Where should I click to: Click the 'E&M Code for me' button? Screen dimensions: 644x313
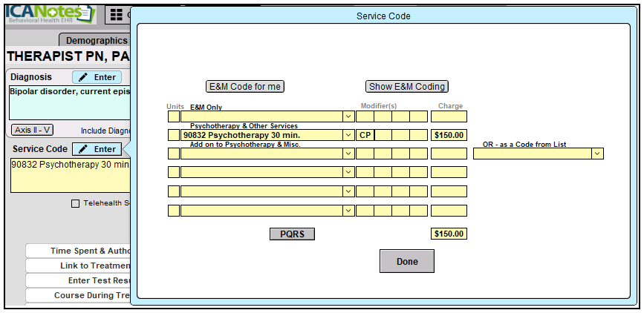coord(245,87)
